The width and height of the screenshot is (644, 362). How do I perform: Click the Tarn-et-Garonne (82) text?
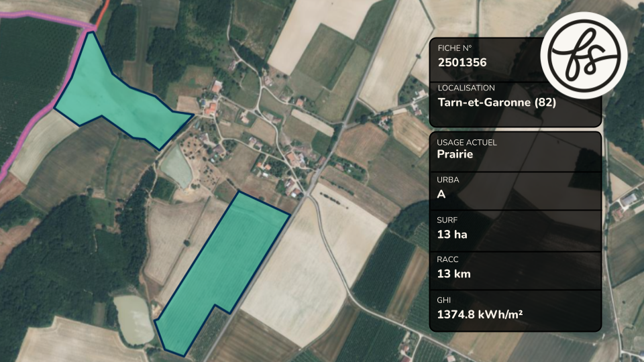(496, 102)
